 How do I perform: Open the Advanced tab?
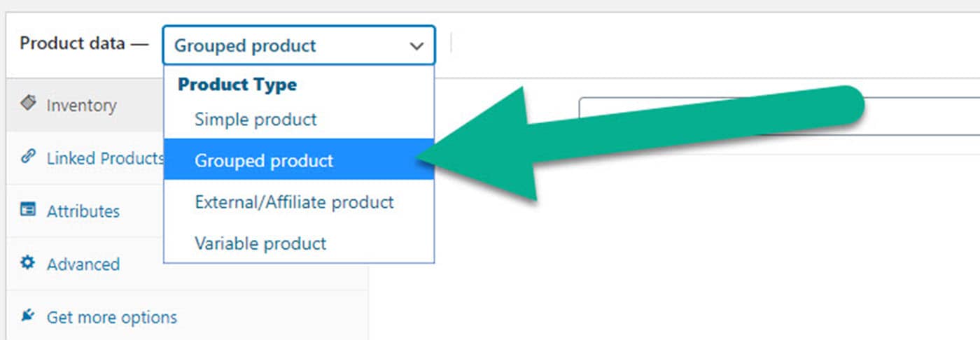[x=83, y=264]
